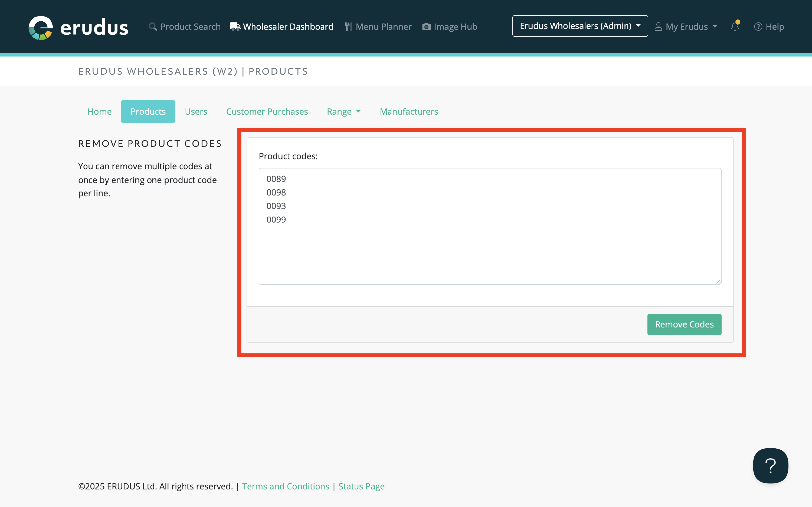Viewport: 812px width, 507px height.
Task: Open the notifications bell
Action: point(735,26)
